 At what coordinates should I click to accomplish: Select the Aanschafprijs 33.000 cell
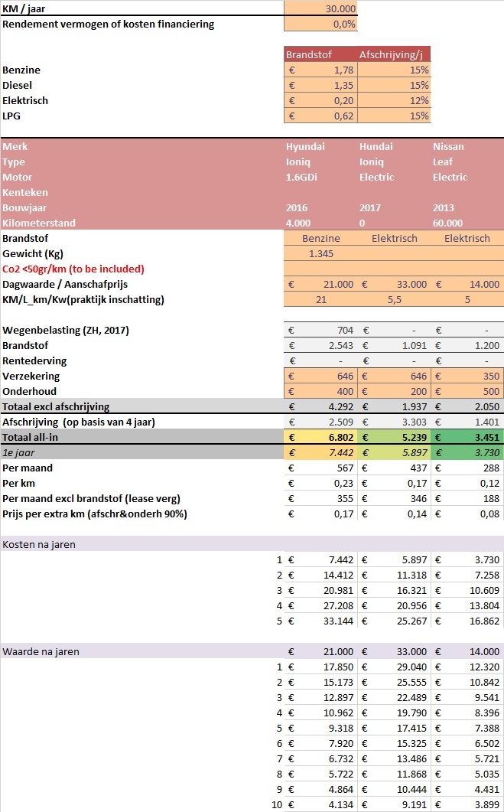394,284
